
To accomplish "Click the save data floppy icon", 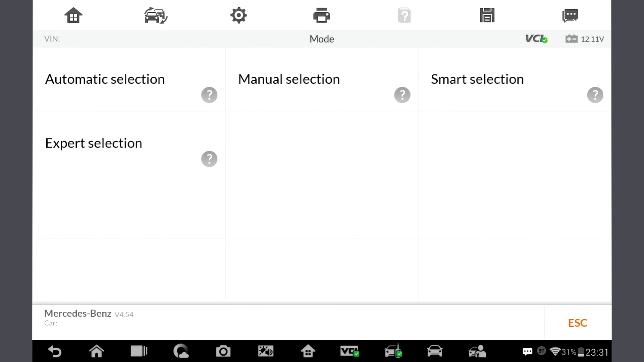I will [x=487, y=15].
